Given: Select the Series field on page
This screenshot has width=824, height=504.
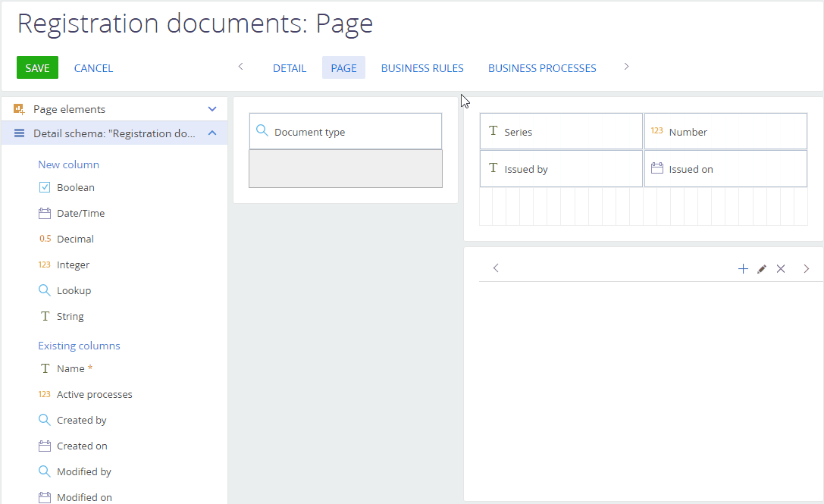Looking at the screenshot, I should [x=561, y=131].
